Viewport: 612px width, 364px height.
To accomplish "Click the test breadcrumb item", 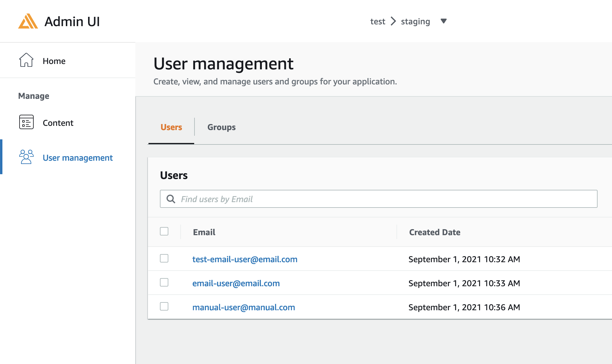I will pyautogui.click(x=378, y=21).
